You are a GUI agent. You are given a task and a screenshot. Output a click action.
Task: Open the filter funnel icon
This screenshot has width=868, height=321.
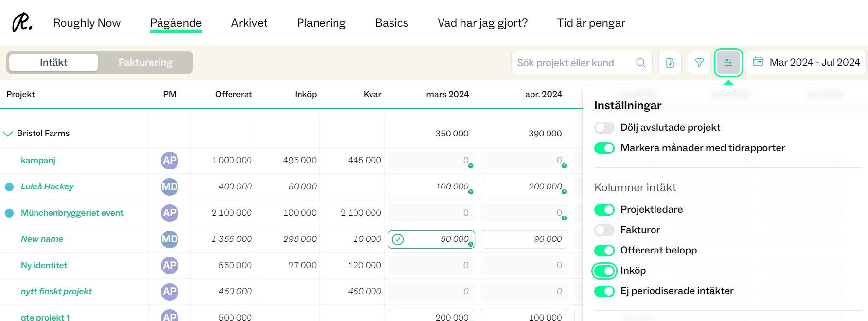pyautogui.click(x=699, y=63)
